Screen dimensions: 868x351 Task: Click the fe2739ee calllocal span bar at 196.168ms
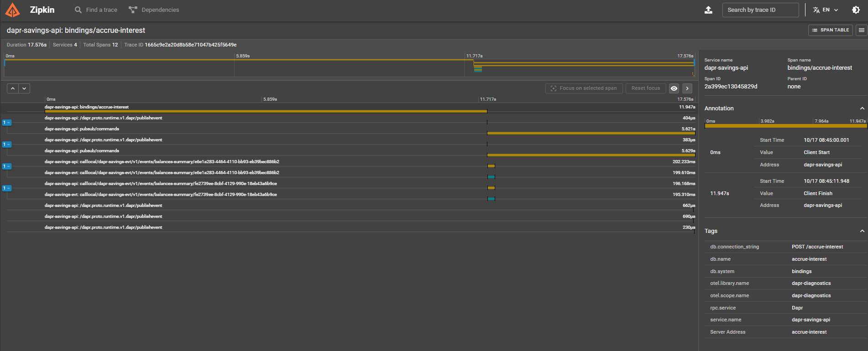click(491, 188)
